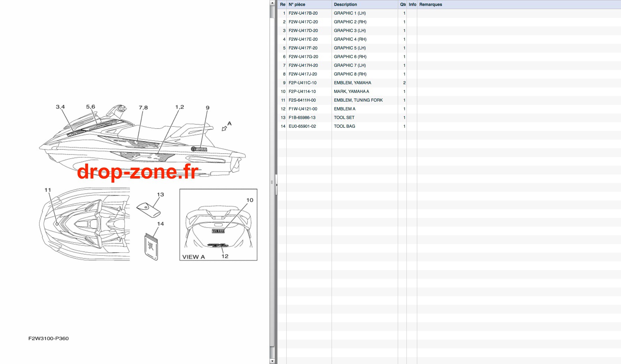621x364 pixels.
Task: Click the VIEW A inset drawing
Action: tap(218, 225)
